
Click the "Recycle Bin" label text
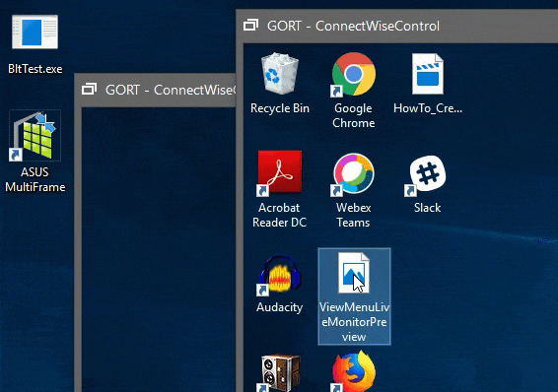[x=280, y=108]
